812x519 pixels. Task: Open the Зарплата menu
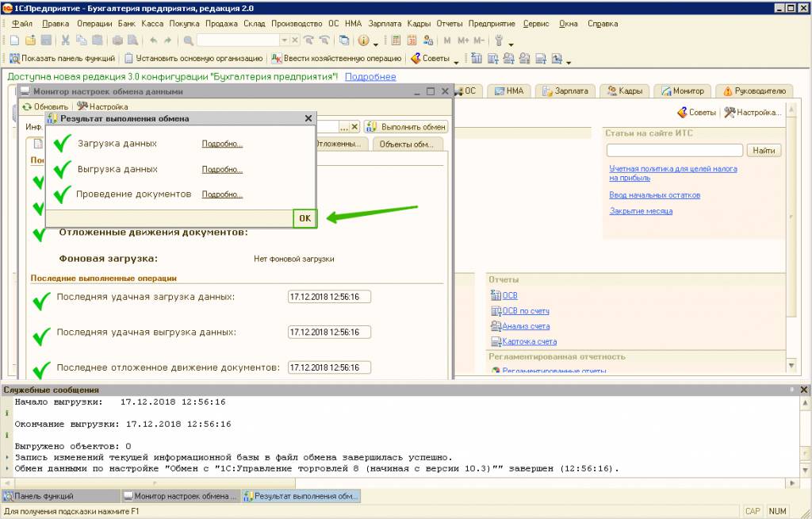click(x=385, y=23)
